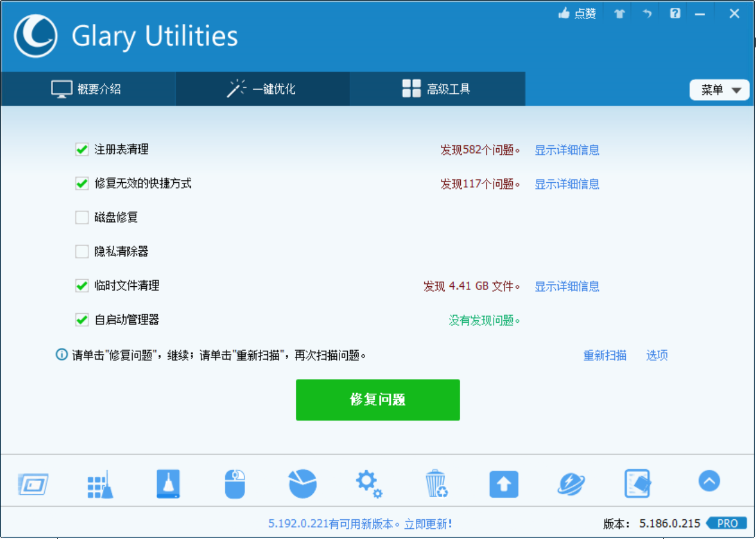Open the mouse context menu manager icon
Image resolution: width=756 pixels, height=539 pixels.
pyautogui.click(x=235, y=483)
